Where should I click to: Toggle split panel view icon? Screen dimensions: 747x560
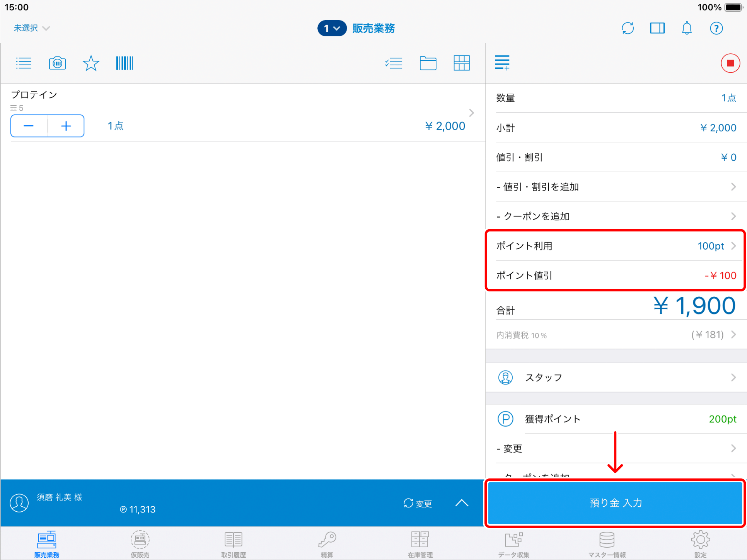(657, 28)
